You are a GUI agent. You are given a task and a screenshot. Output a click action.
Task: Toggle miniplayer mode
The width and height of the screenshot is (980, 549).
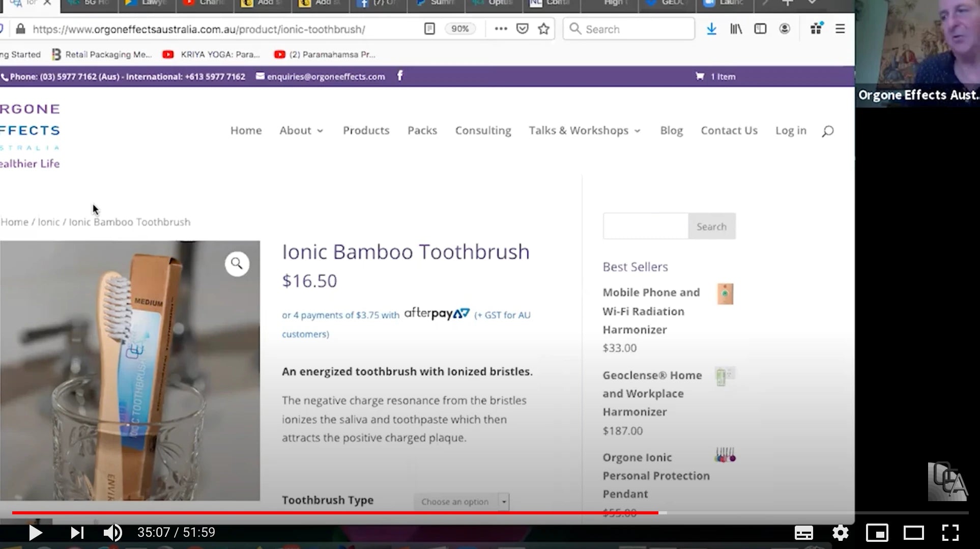point(877,533)
